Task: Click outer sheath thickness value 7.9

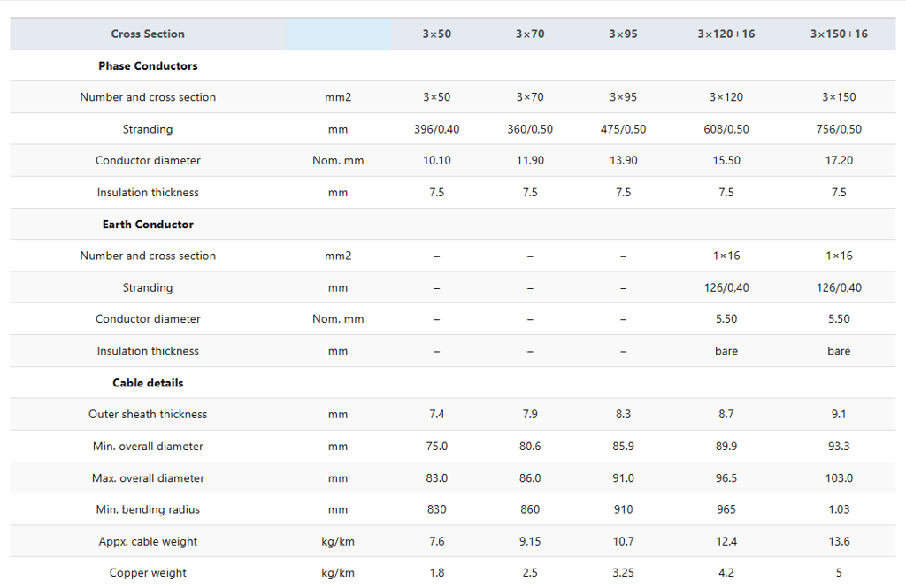Action: click(x=530, y=414)
